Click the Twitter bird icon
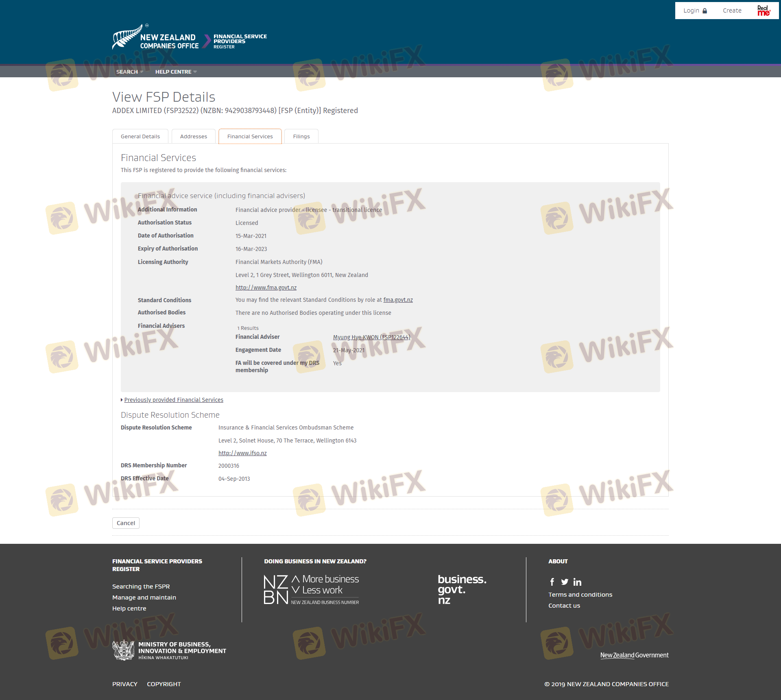The width and height of the screenshot is (781, 700). coord(565,582)
